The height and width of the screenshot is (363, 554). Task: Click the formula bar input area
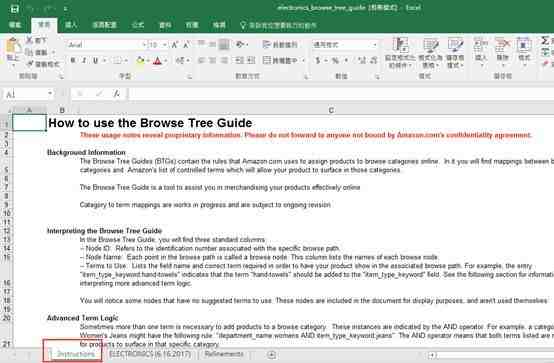[x=341, y=94]
